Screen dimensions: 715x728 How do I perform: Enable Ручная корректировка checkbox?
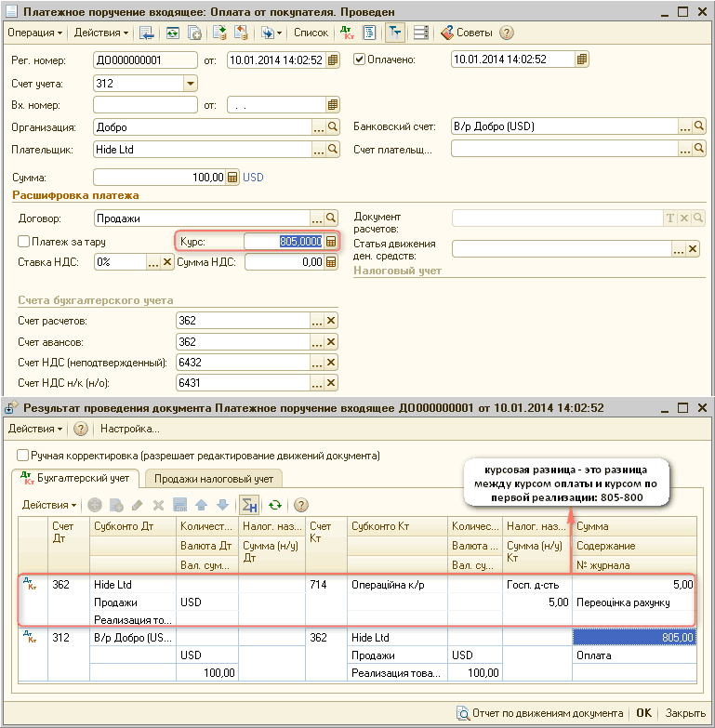coord(23,456)
